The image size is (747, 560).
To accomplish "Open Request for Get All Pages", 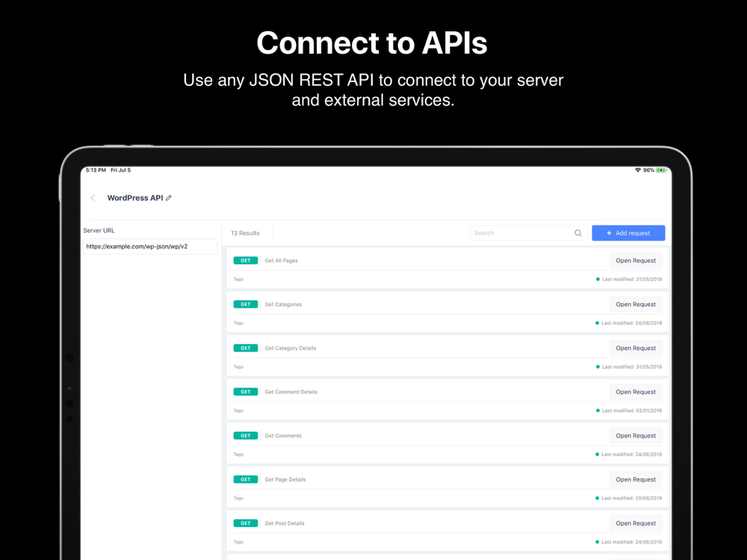I will 636,261.
